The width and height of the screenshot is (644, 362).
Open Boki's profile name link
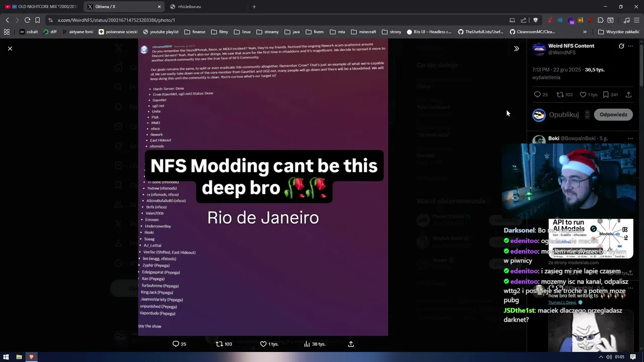[x=553, y=138]
